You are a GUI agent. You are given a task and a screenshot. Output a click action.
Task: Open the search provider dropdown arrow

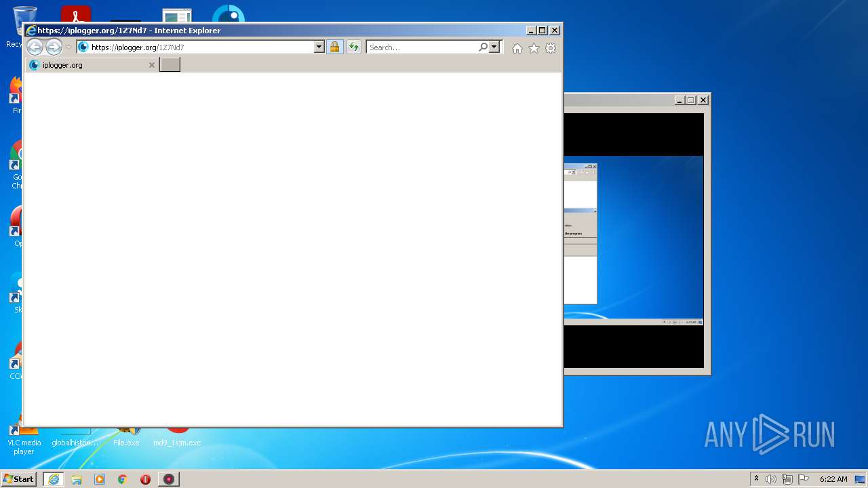click(x=494, y=47)
